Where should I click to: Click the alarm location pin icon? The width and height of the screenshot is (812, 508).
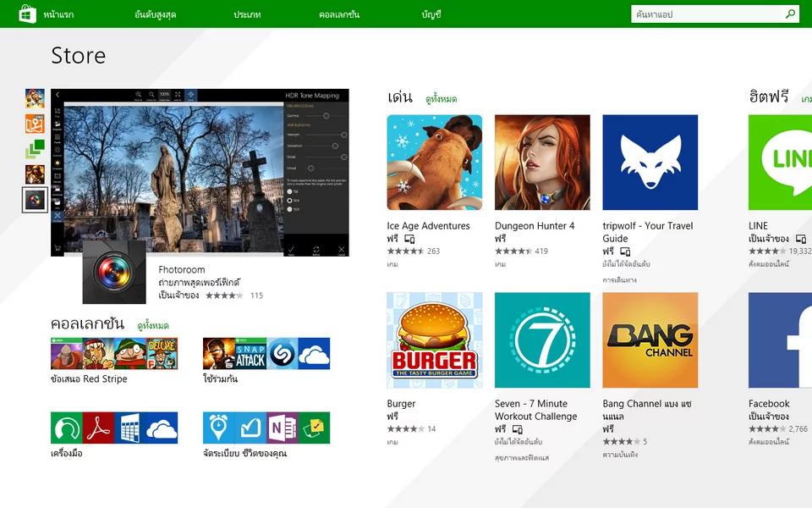click(219, 428)
